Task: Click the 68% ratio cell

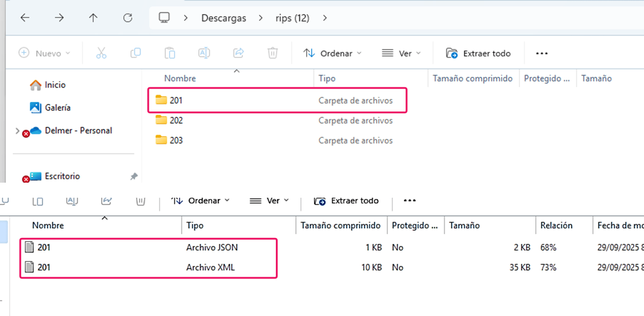Action: tap(548, 248)
